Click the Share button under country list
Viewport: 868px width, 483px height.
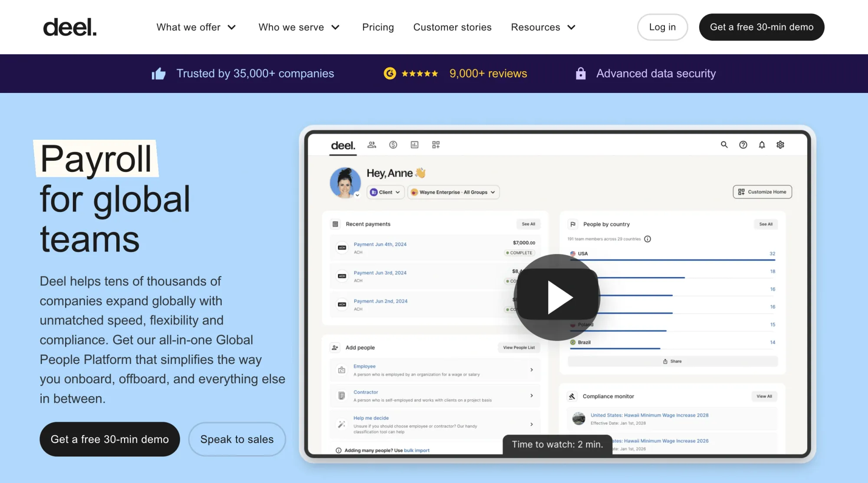point(672,361)
